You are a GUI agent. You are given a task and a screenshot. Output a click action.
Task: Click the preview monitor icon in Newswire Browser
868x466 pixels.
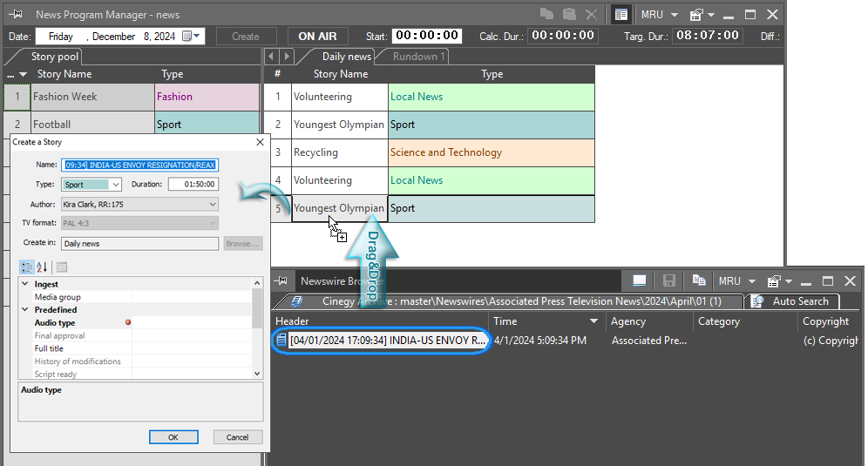coord(640,280)
